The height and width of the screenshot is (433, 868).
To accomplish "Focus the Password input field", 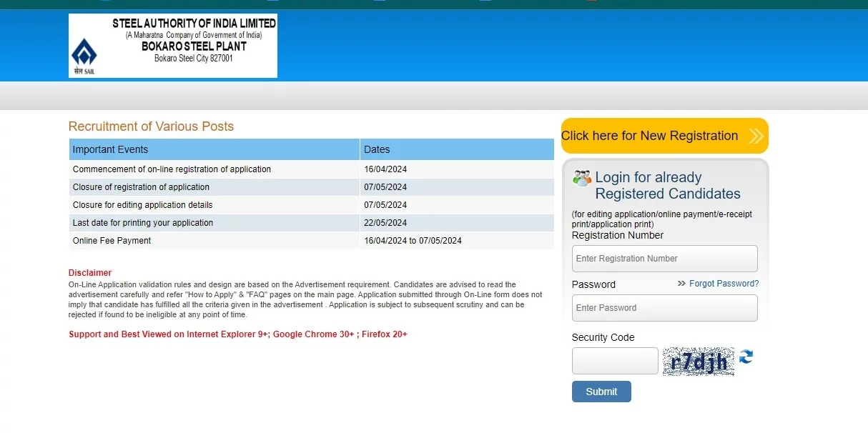I will pos(664,308).
